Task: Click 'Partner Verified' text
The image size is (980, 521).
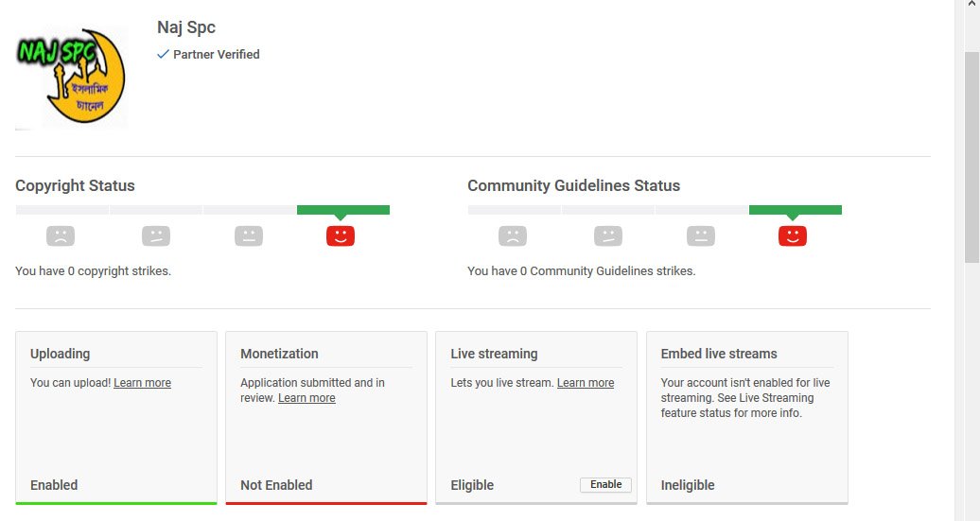Action: pos(217,54)
